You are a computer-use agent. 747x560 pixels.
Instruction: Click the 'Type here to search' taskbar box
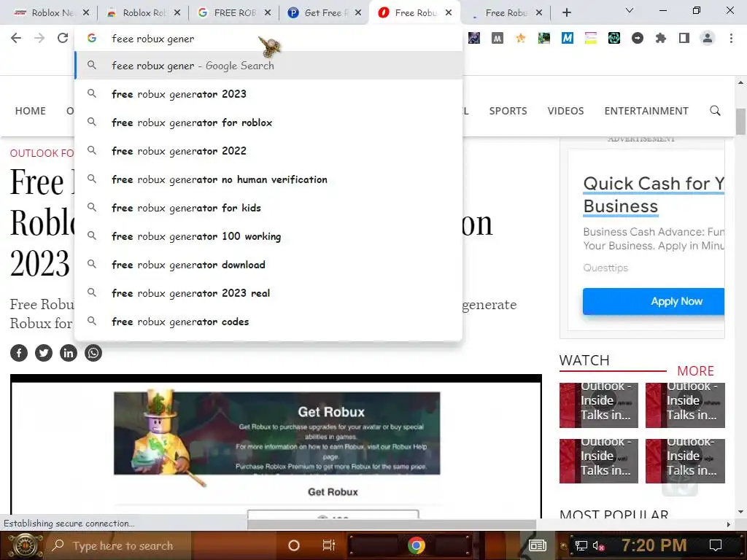click(118, 545)
